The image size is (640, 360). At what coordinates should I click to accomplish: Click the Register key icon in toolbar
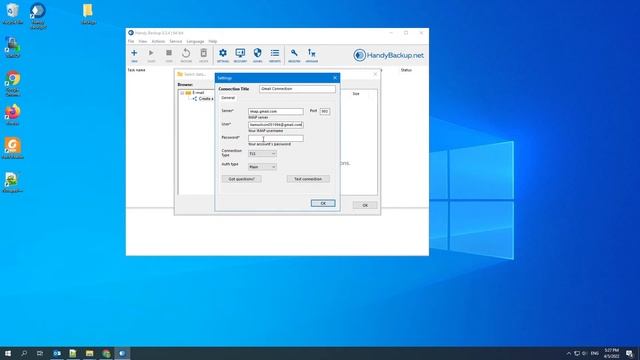(x=294, y=53)
